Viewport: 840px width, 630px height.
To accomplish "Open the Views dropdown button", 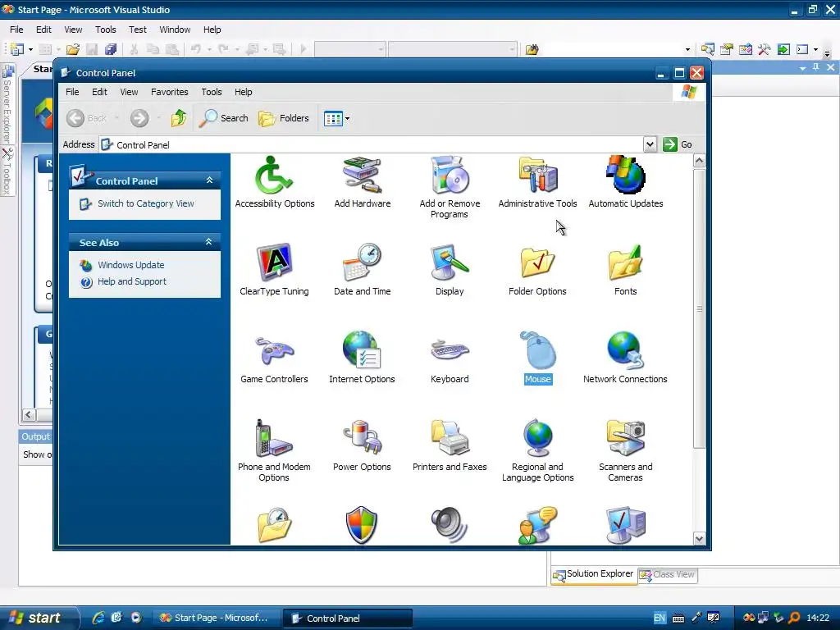I will 336,118.
